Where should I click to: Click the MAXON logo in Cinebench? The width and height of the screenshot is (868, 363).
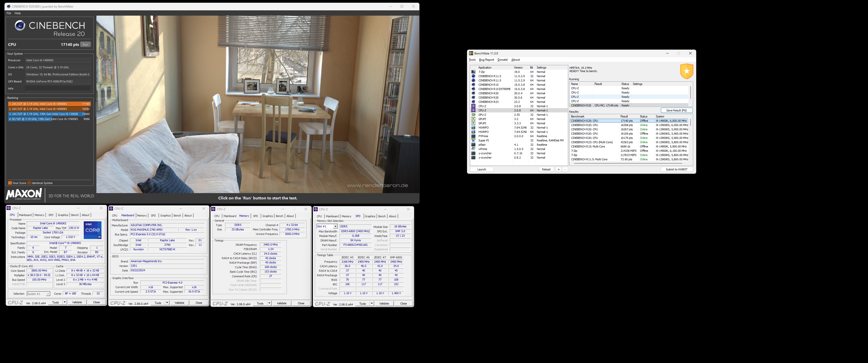[x=24, y=194]
